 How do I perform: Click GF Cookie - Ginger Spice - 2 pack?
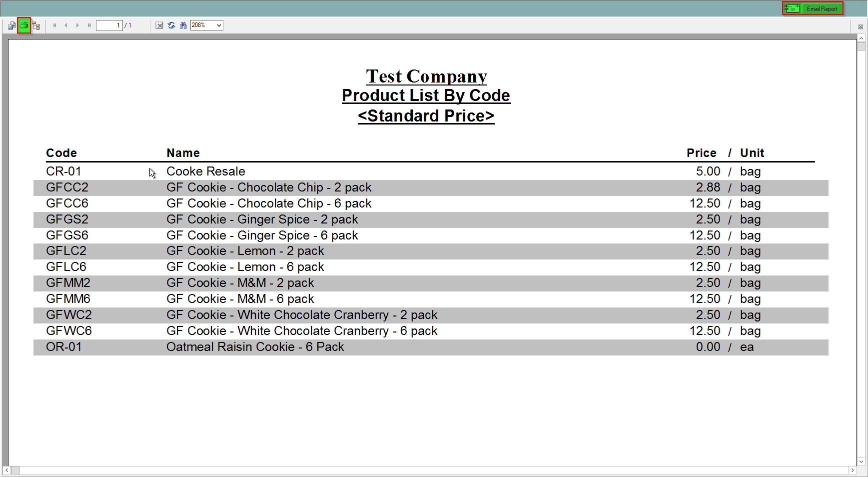tap(262, 219)
